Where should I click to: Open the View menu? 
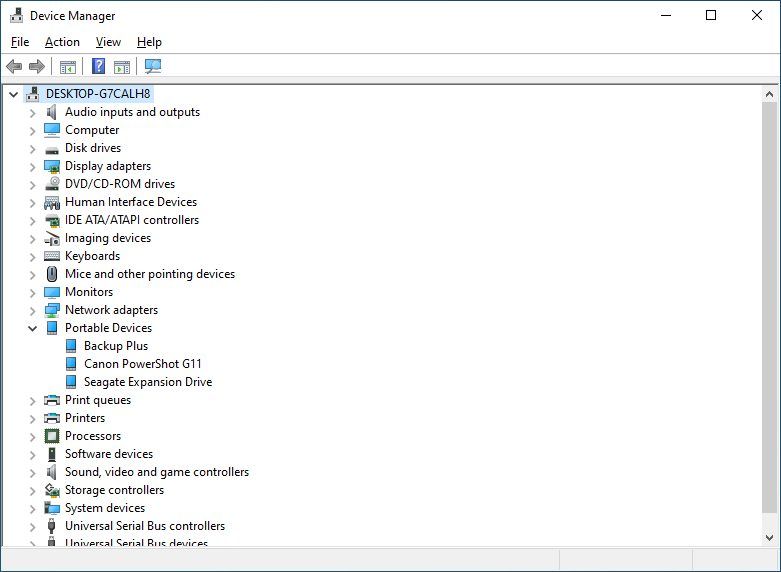click(x=108, y=42)
